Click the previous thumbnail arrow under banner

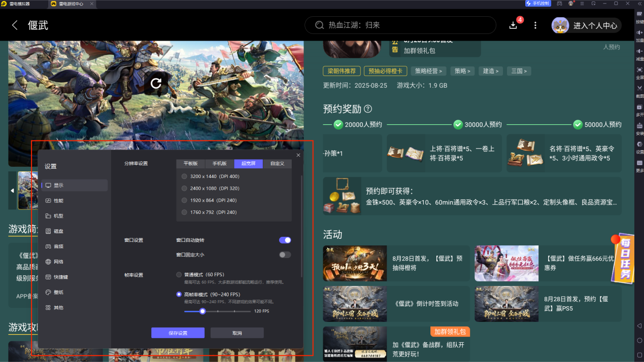pos(12,191)
